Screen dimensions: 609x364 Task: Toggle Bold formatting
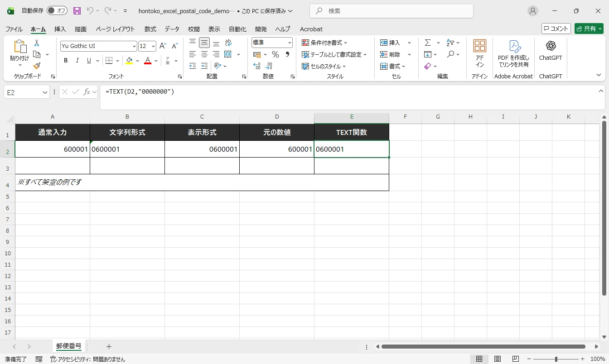[66, 61]
